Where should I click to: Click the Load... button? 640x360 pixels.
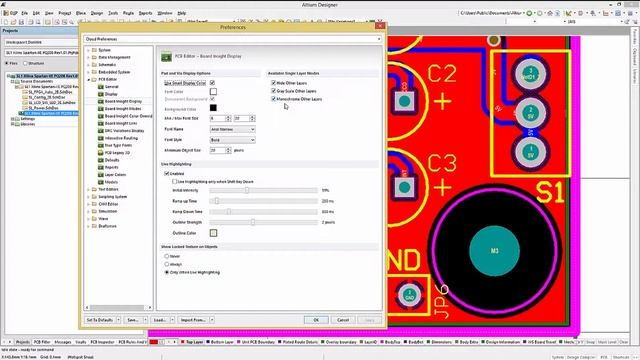[x=160, y=320]
